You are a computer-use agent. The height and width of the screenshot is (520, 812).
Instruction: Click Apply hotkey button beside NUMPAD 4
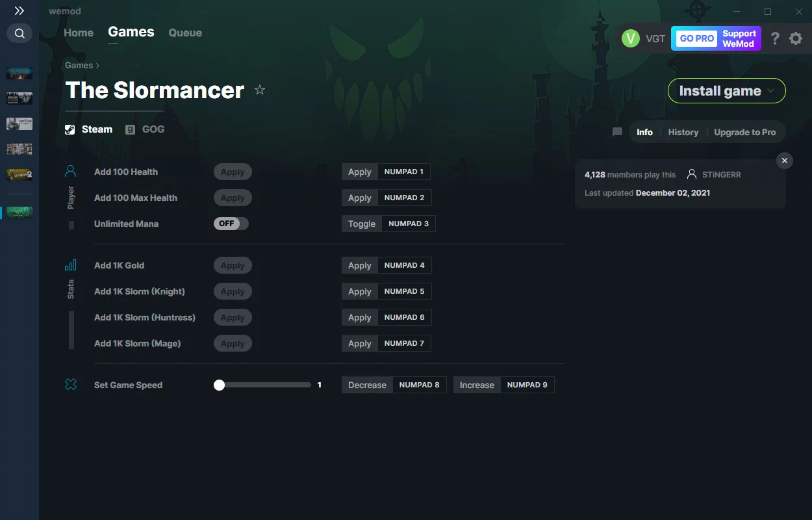(x=360, y=265)
